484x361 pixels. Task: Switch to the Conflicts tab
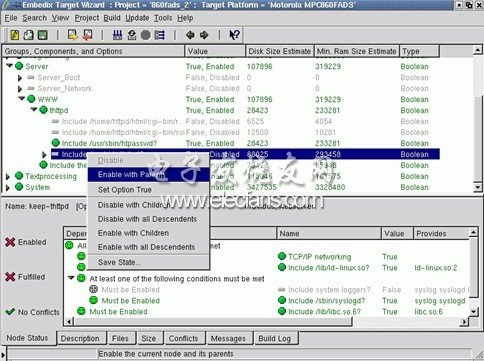183,338
